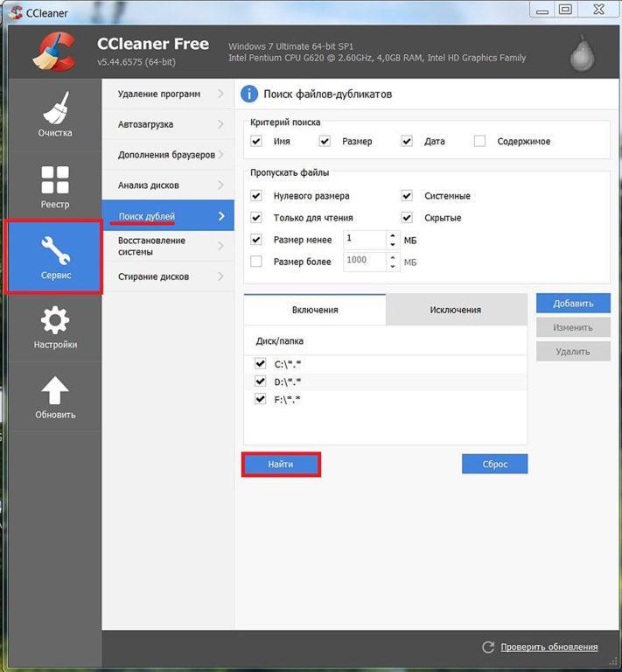Click the system info text Windows 7 Ultimate
This screenshot has width=622, height=672.
point(290,46)
